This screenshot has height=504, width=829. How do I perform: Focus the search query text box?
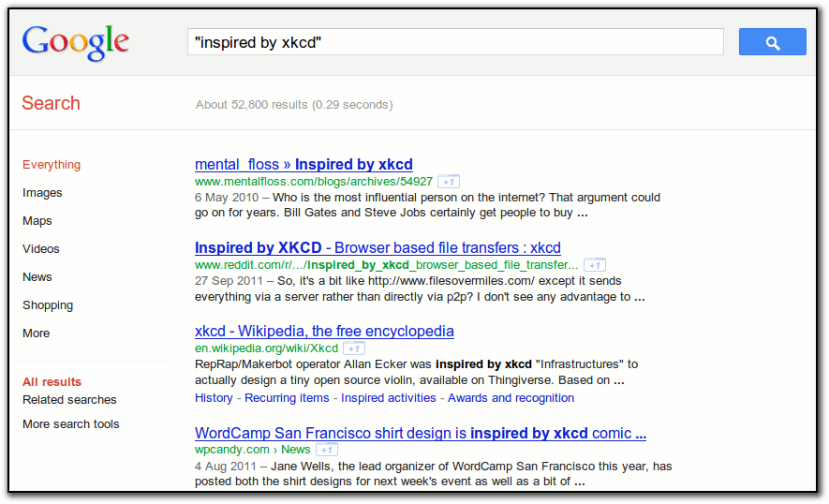click(455, 42)
